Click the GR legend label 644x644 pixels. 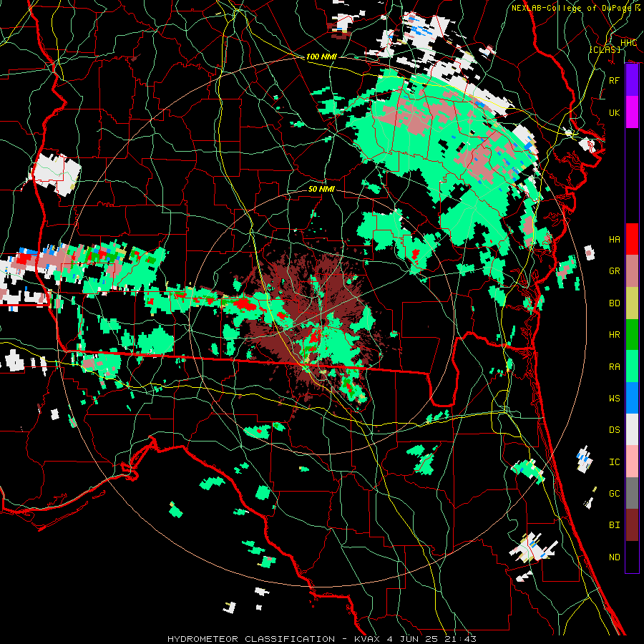point(614,271)
